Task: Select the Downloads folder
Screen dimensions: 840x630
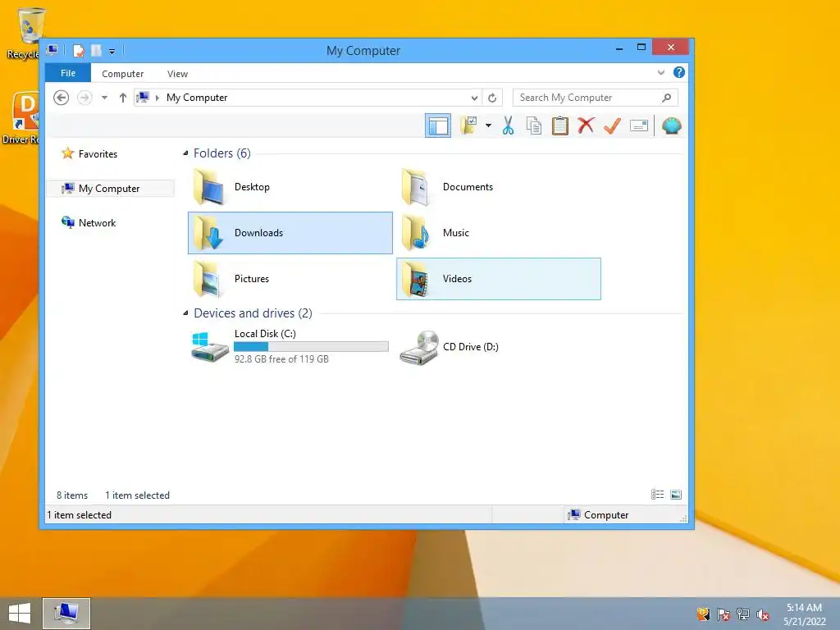Action: [x=290, y=232]
